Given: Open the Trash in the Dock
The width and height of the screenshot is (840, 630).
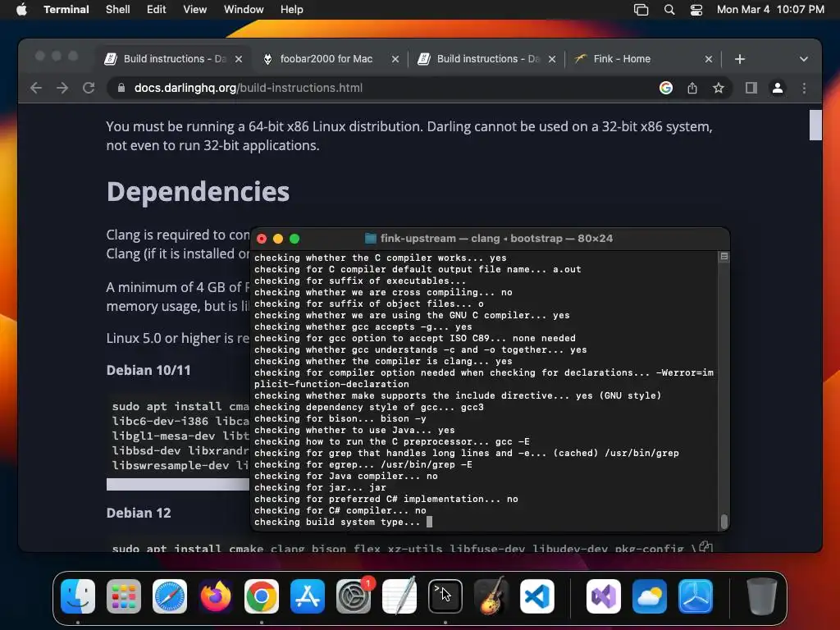Looking at the screenshot, I should [x=762, y=596].
